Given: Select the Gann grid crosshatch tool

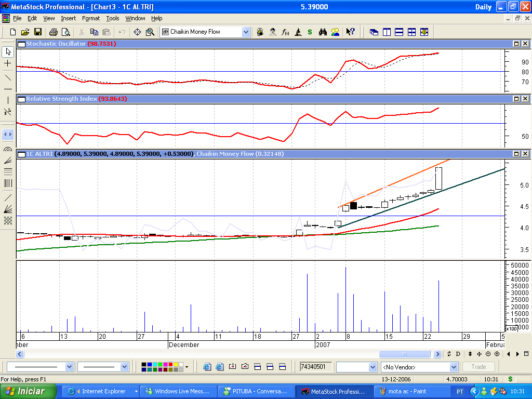Looking at the screenshot, I should click(8, 220).
